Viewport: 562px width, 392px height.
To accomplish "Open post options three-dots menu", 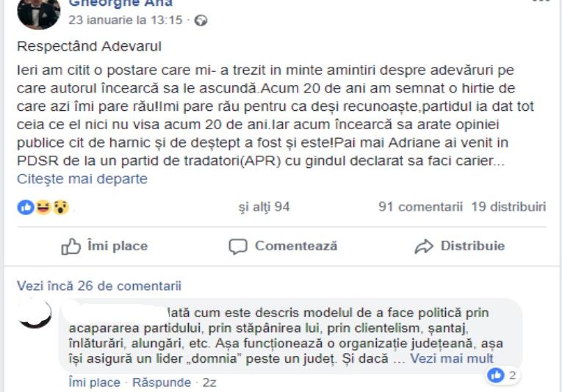I will pyautogui.click(x=541, y=1).
